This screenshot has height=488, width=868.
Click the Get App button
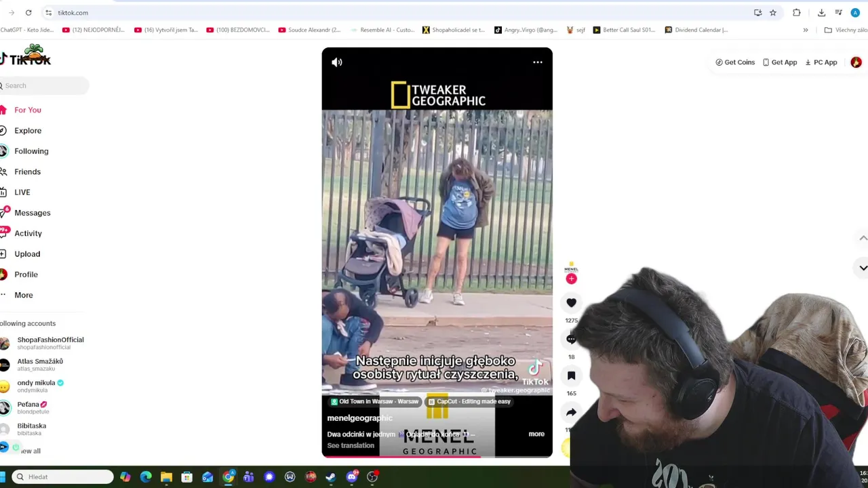[x=780, y=62]
